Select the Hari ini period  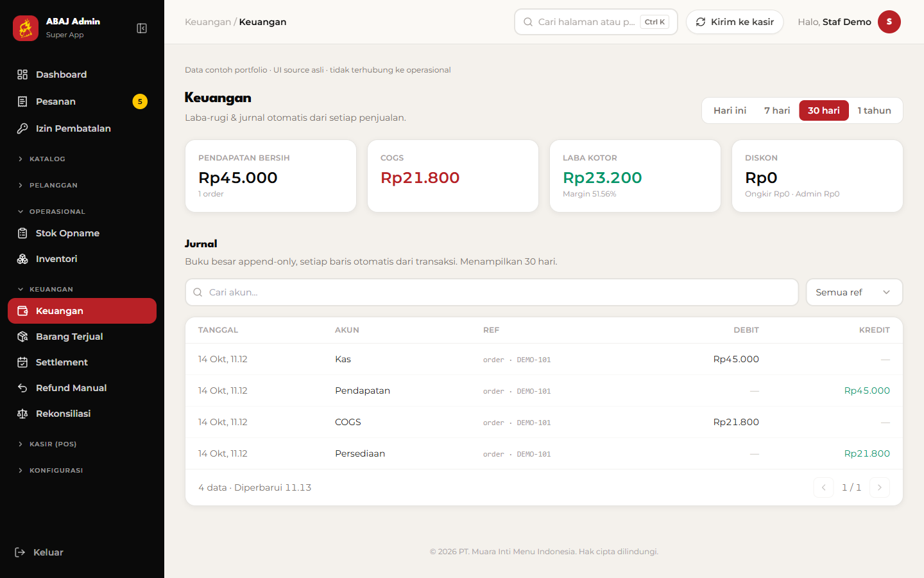click(730, 110)
